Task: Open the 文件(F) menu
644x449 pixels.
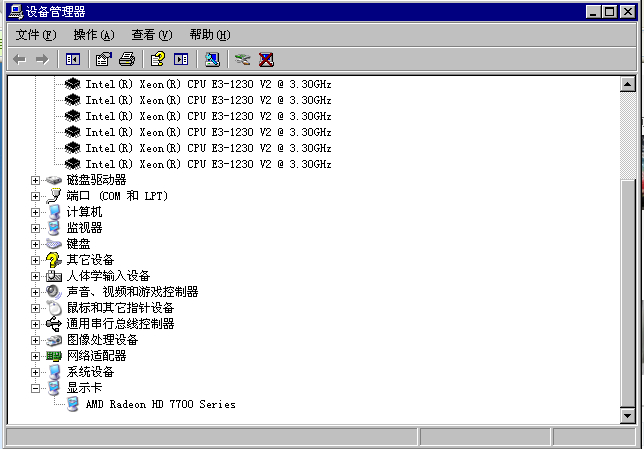Action: click(x=36, y=35)
